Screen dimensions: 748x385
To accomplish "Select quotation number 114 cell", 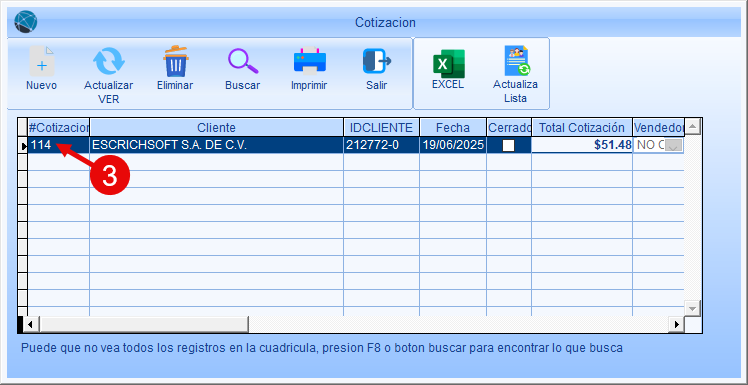I will pos(59,145).
